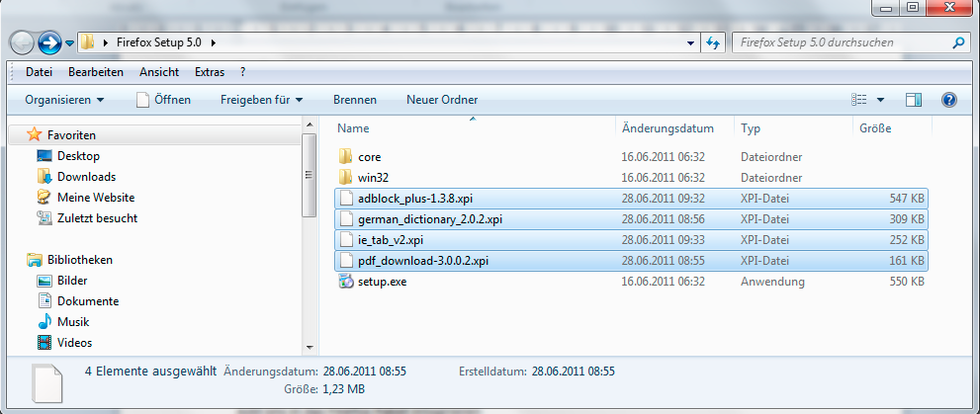Screen dimensions: 980x414
Task: Click Größe 1,23 MB in details pane
Action: click(x=344, y=389)
